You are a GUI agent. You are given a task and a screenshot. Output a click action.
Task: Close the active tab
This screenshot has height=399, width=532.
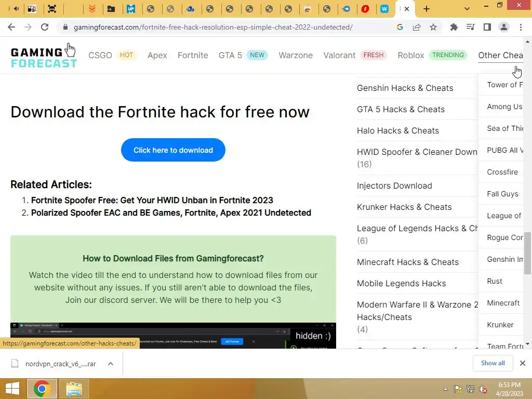pyautogui.click(x=407, y=9)
